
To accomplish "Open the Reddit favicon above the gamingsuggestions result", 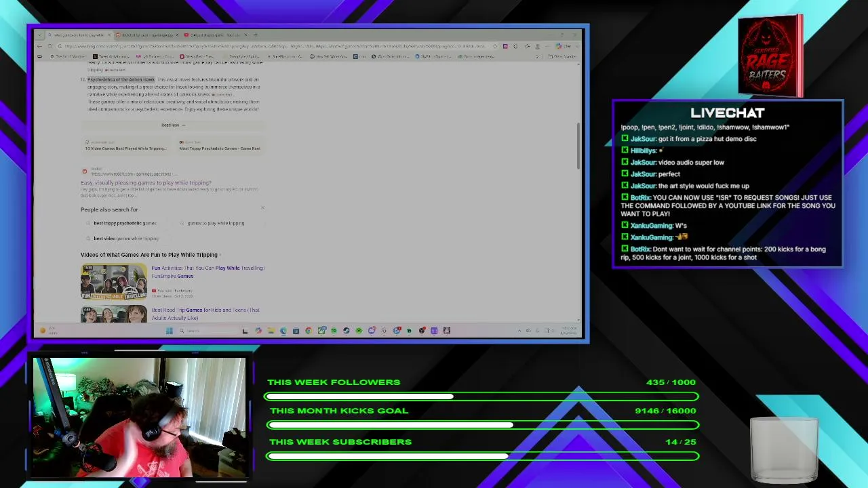I will [x=85, y=171].
